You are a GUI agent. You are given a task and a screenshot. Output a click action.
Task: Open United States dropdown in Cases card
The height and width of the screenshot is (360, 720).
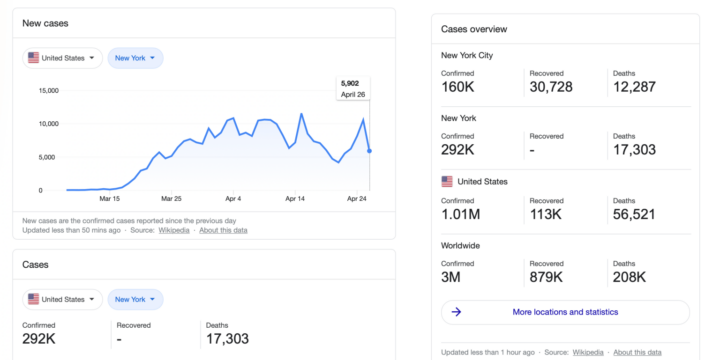(x=62, y=299)
